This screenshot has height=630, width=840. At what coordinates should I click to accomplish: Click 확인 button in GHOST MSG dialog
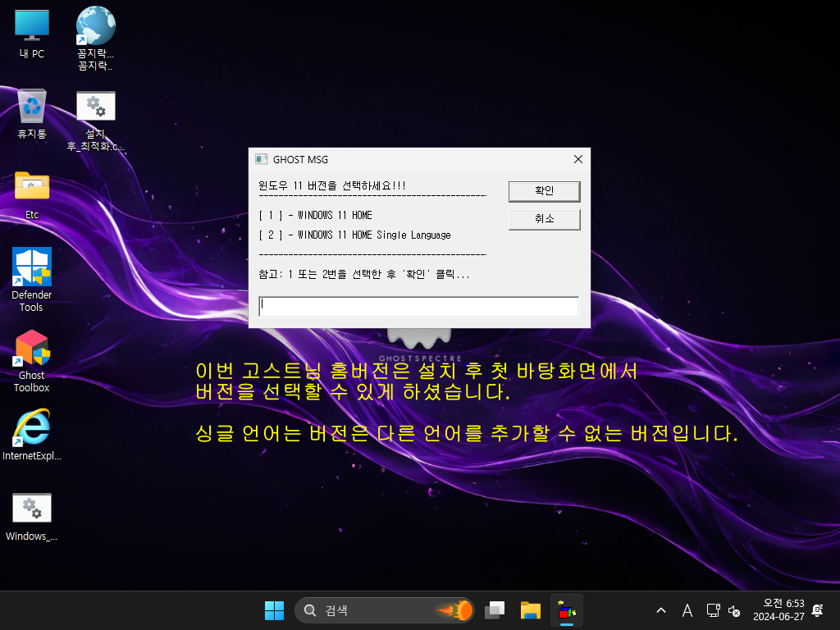545,191
